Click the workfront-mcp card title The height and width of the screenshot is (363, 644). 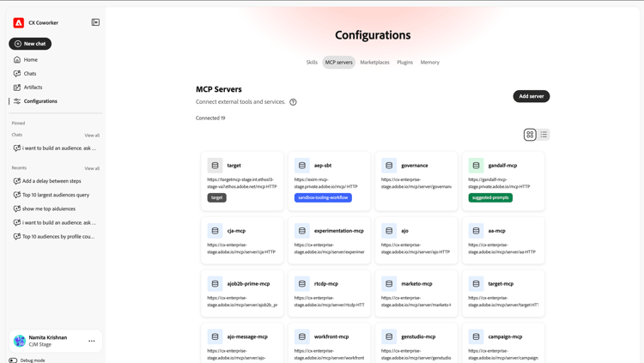pos(331,336)
